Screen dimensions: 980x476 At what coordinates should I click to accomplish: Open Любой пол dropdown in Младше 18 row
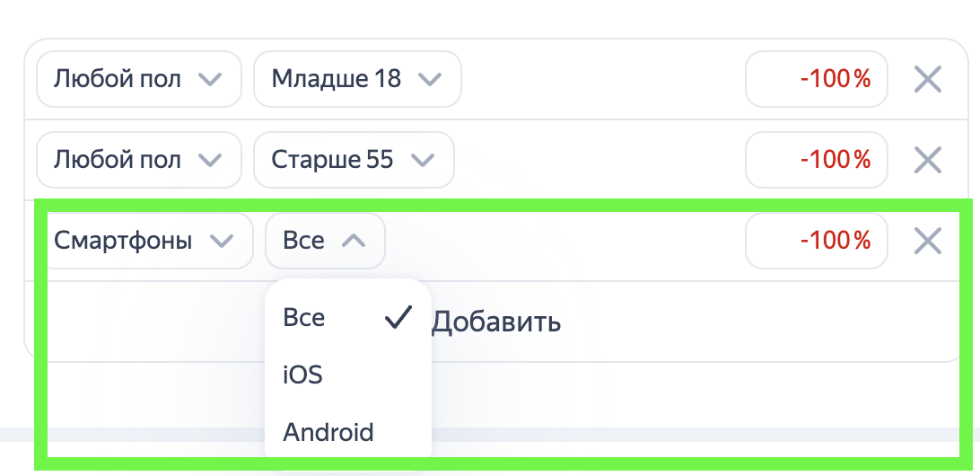tap(138, 79)
